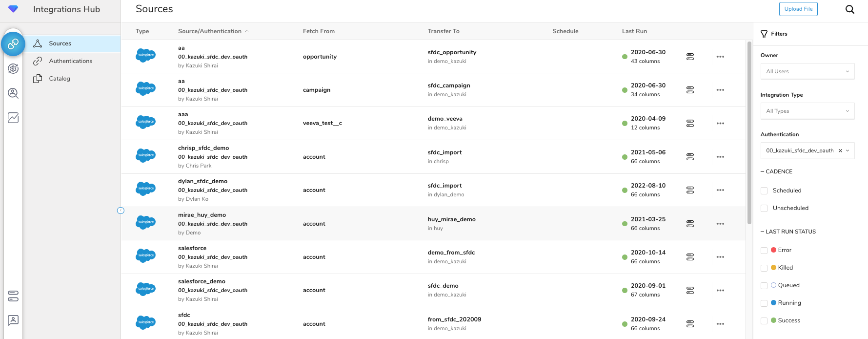Clear the 00_kazuki_sfdc_dev_oauth authentication filter
Screen dimensions: 868x339
coord(840,150)
